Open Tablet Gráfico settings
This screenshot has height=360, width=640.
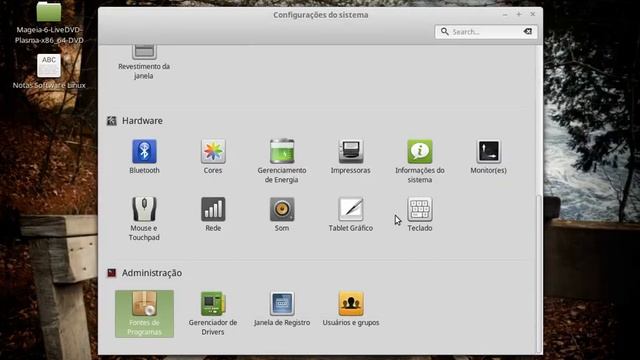351,214
